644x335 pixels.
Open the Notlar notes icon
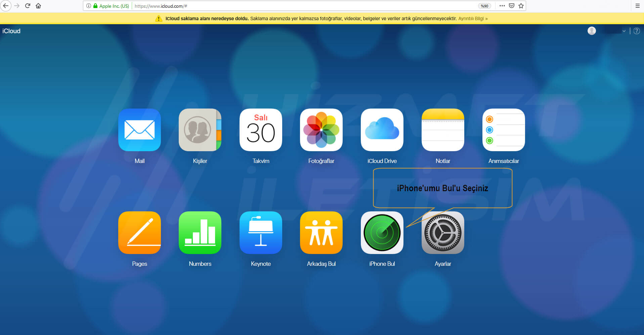coord(443,130)
